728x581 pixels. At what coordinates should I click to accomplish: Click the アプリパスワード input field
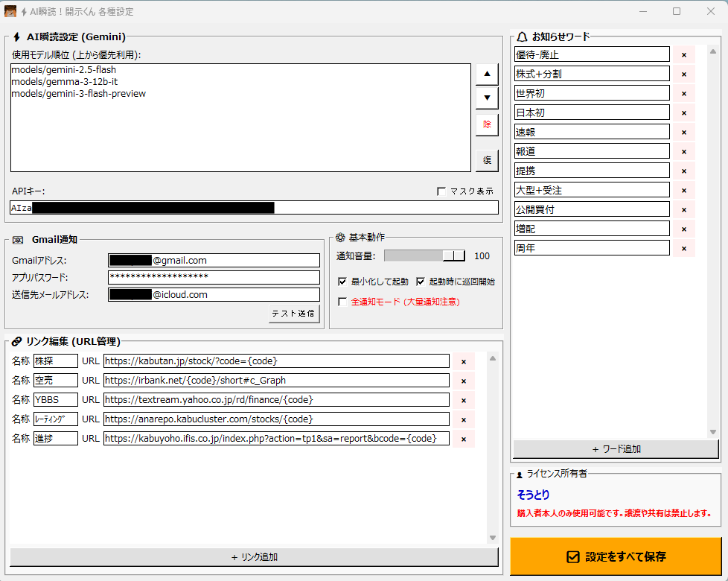[x=214, y=277]
